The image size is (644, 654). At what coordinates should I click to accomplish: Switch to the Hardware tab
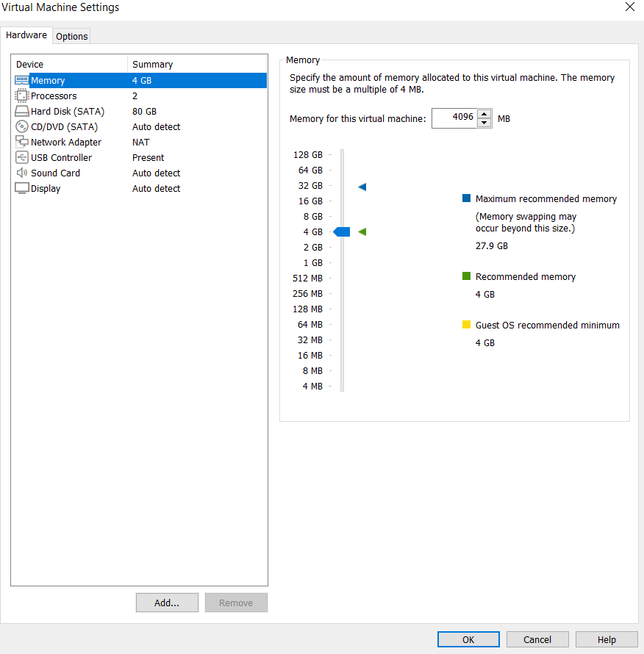coord(26,35)
